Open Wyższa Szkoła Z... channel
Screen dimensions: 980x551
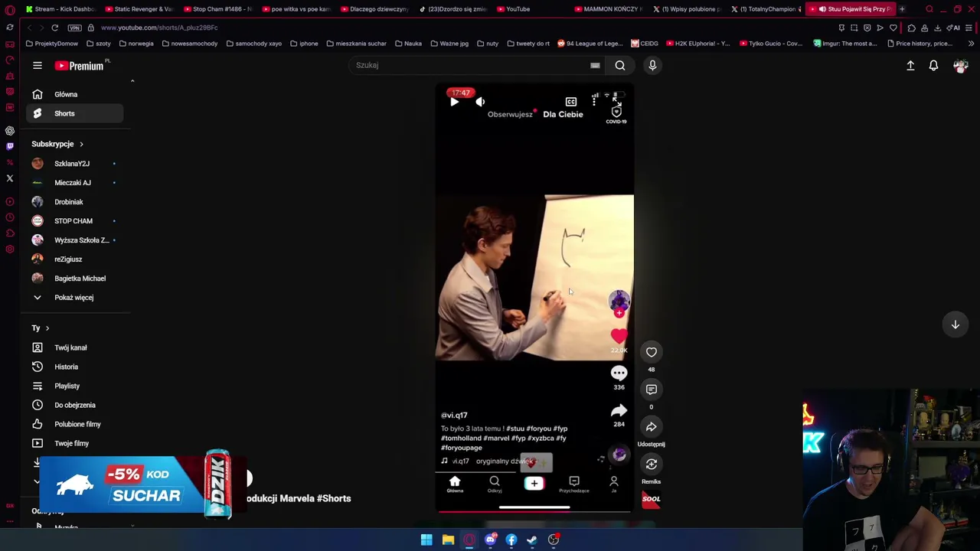[x=75, y=240]
